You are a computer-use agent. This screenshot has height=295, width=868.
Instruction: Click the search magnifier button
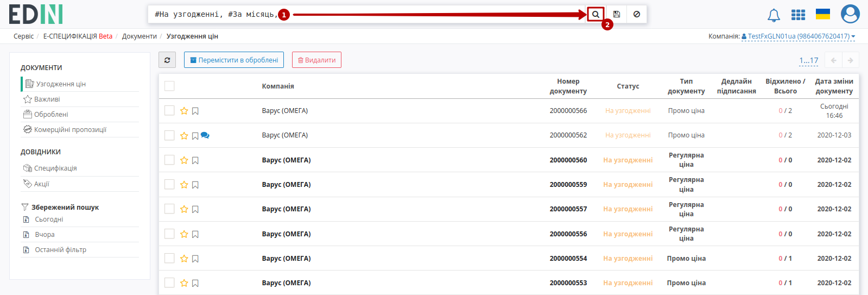[595, 14]
